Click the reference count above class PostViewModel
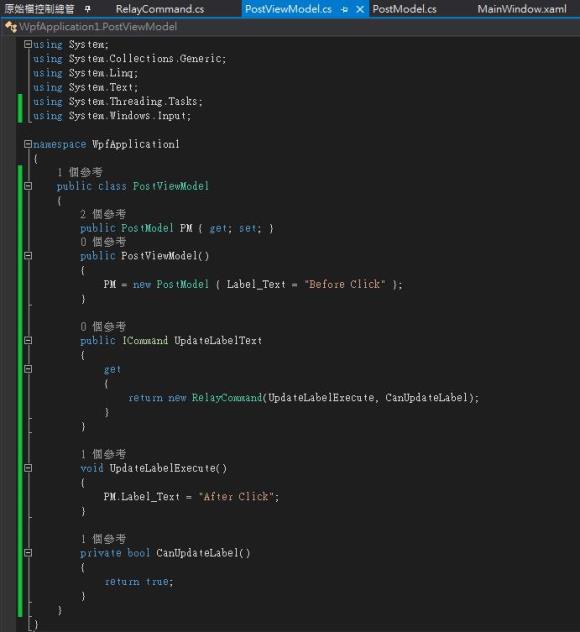Image resolution: width=580 pixels, height=632 pixels. tap(80, 172)
